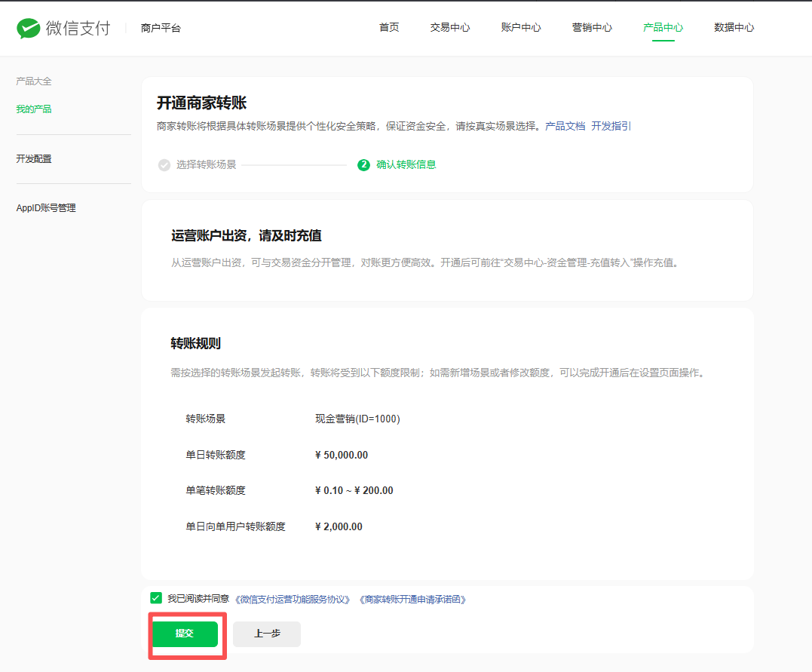Image resolution: width=812 pixels, height=672 pixels.
Task: Uncheck the agreement checkbox
Action: (x=156, y=598)
